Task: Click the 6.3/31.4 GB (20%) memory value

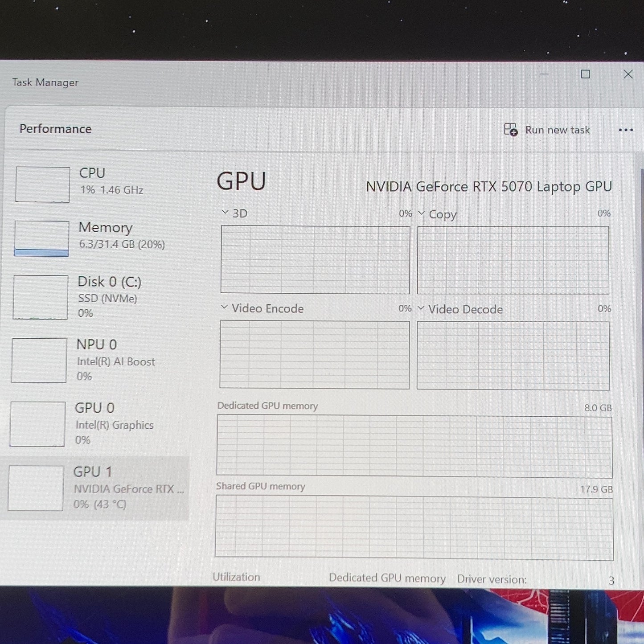Action: pos(122,245)
